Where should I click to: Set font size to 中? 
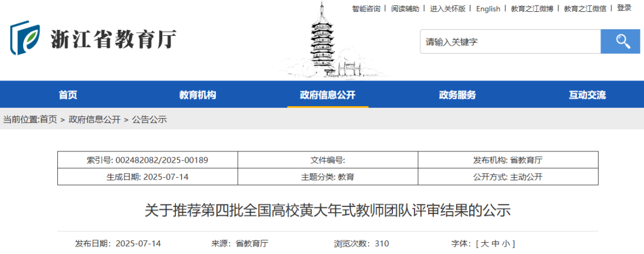click(x=495, y=244)
